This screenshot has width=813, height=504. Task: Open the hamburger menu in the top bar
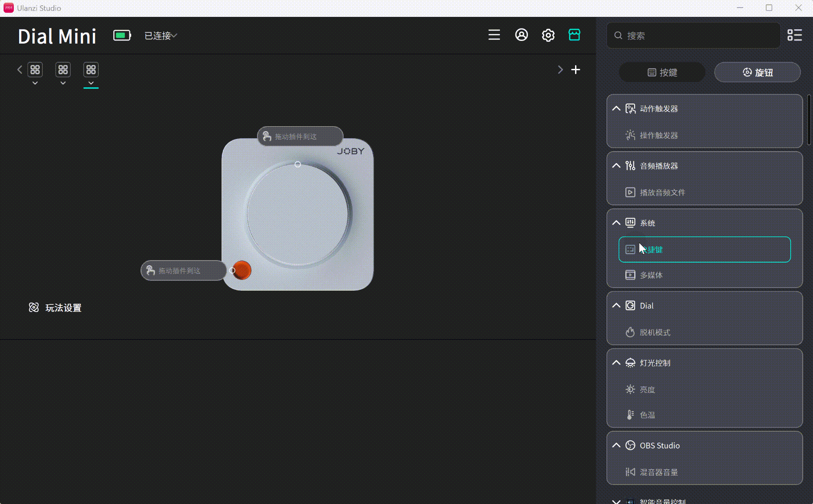494,35
